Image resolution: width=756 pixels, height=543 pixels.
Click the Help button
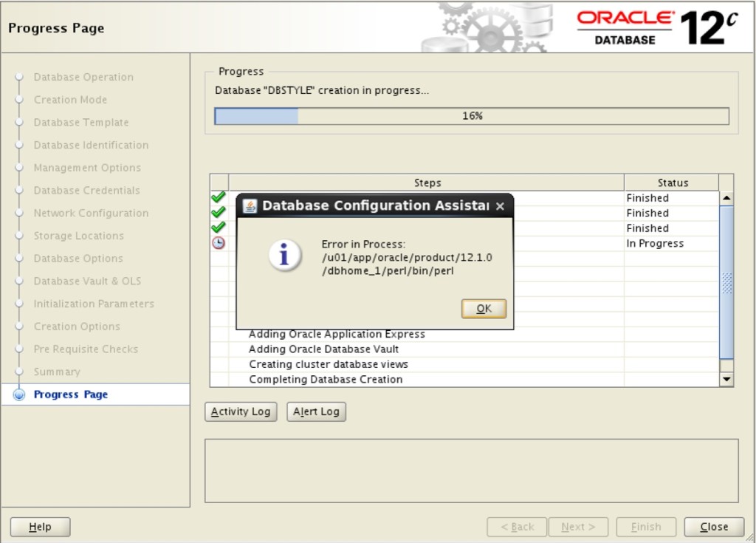pyautogui.click(x=40, y=527)
